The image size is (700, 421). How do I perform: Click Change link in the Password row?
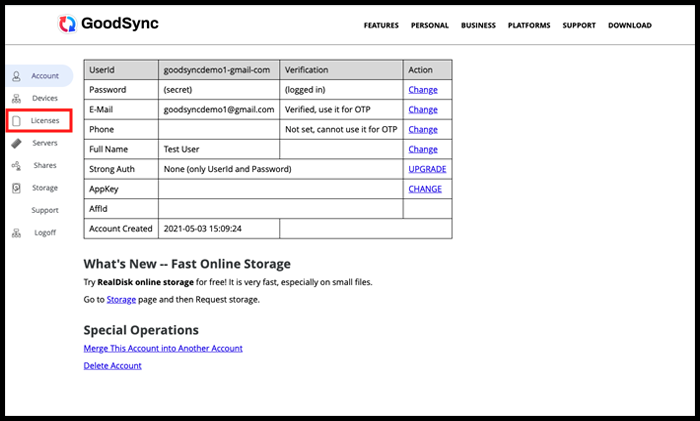(422, 90)
